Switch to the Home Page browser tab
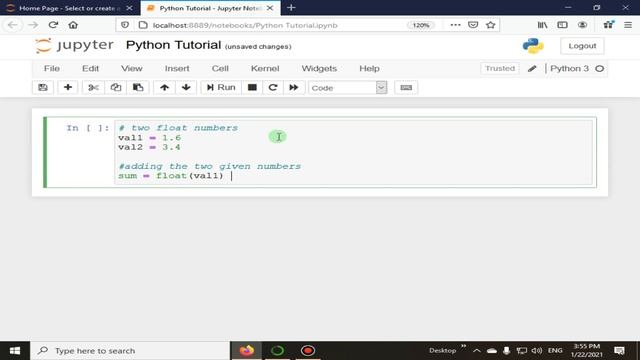Screen dimensions: 640x360 (70, 8)
